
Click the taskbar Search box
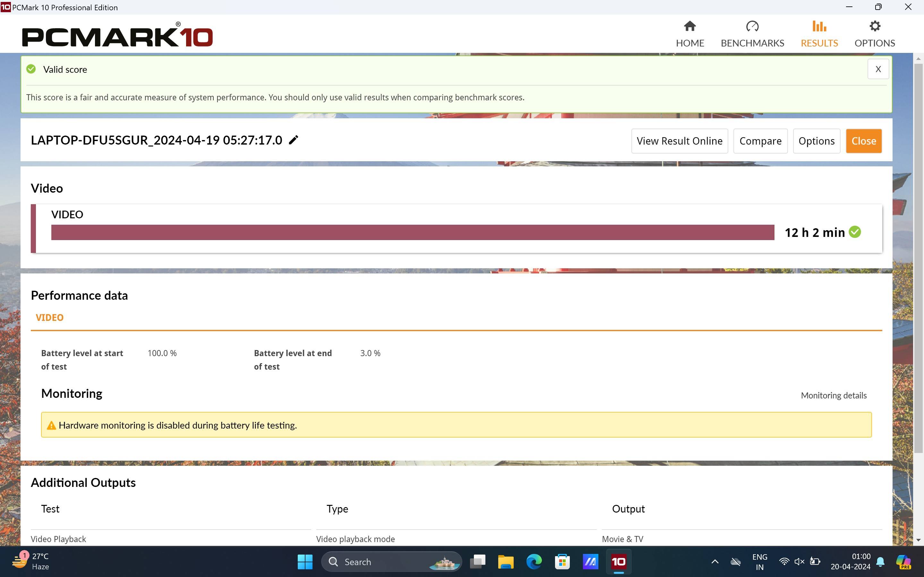pos(391,562)
